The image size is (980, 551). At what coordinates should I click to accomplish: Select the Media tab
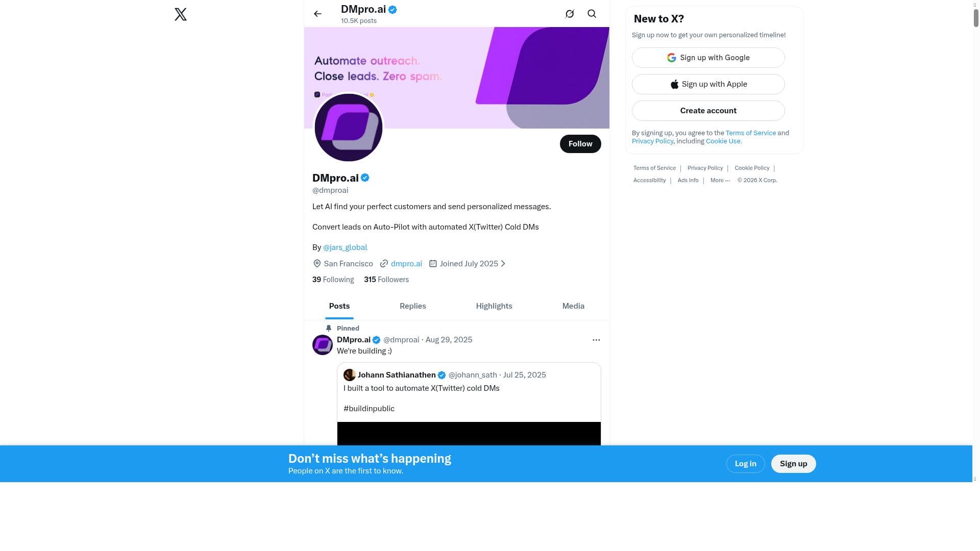(573, 306)
